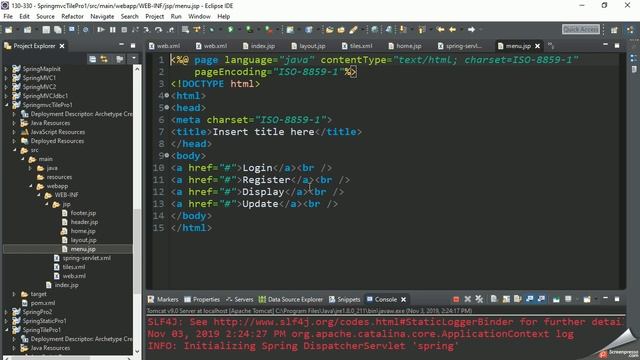Open the File menu

pos(8,16)
